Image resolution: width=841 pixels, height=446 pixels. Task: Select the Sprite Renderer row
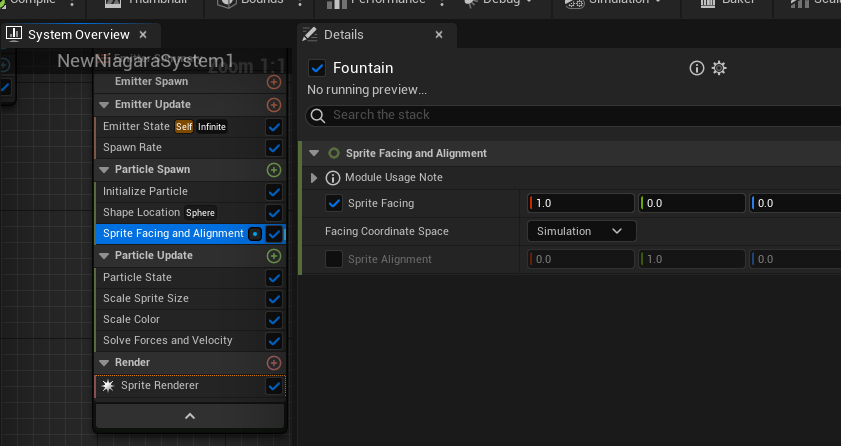pos(190,386)
